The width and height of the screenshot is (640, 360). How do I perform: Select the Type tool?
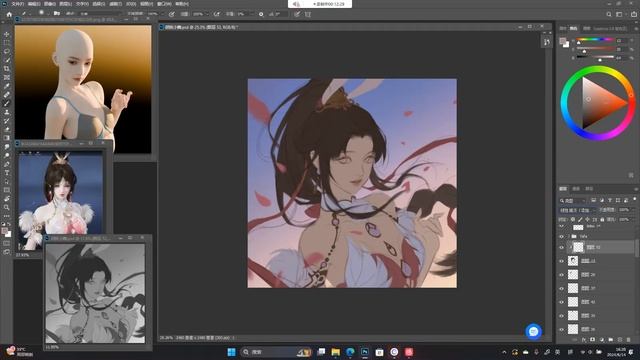[7, 173]
